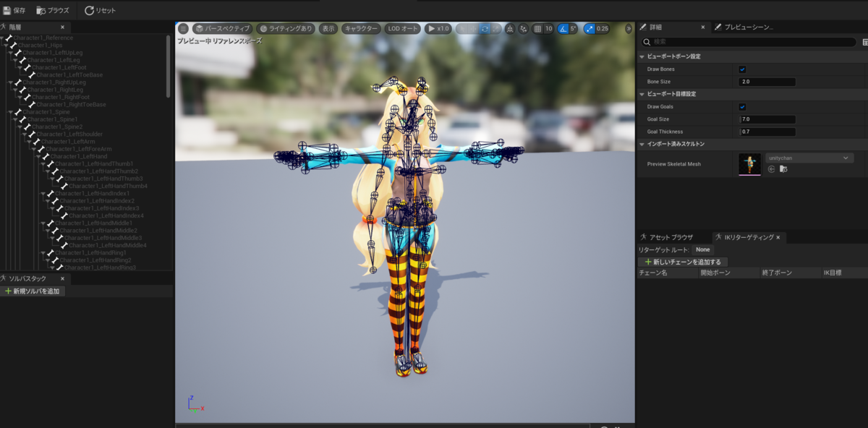Close the ソルバスタック tab
This screenshot has width=868, height=428.
pyautogui.click(x=62, y=278)
